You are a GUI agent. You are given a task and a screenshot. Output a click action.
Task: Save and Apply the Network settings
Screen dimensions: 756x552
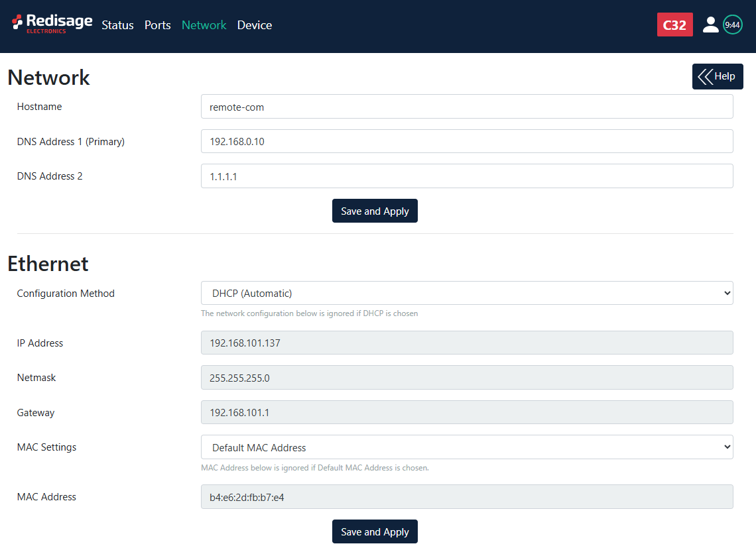click(375, 211)
